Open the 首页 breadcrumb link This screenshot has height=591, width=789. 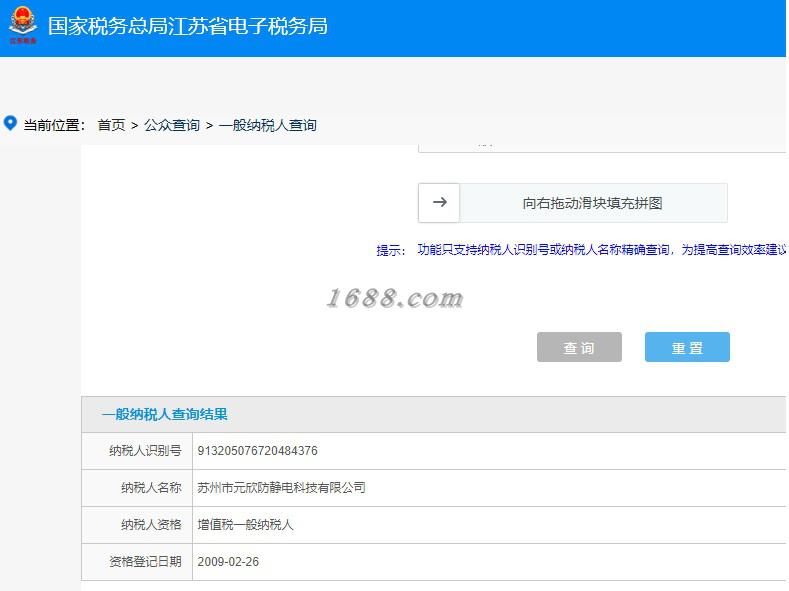(x=111, y=125)
